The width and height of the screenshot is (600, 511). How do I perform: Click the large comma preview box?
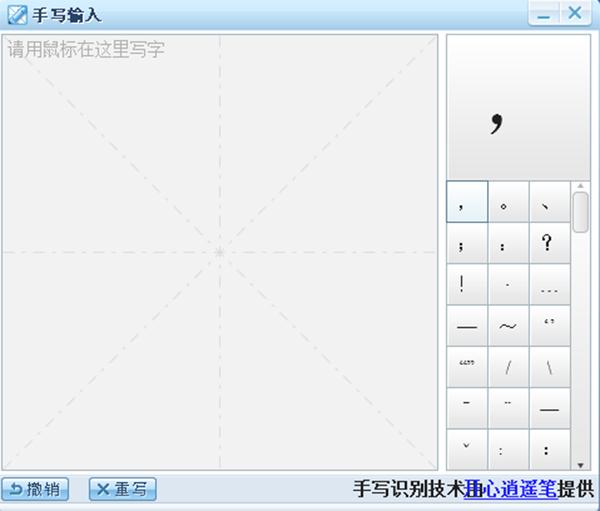coord(518,107)
